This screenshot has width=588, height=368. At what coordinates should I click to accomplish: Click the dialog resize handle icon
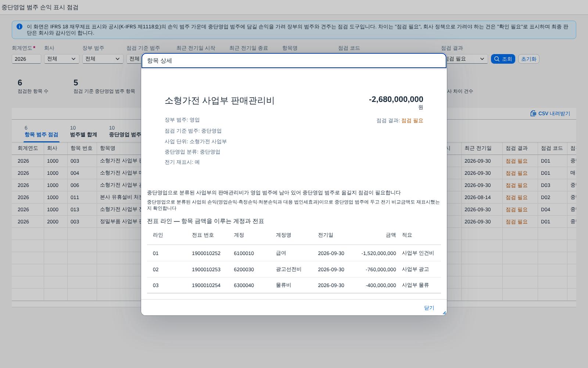(x=444, y=313)
